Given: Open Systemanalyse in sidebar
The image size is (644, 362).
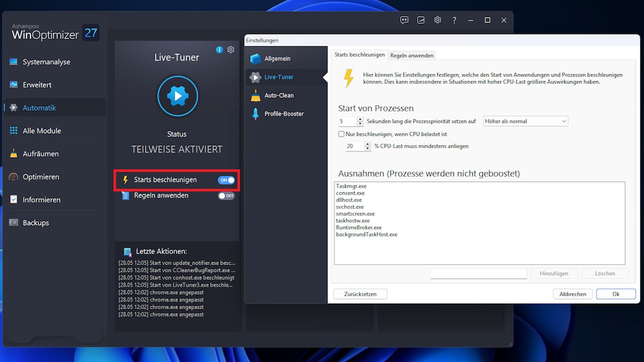Looking at the screenshot, I should pos(55,62).
